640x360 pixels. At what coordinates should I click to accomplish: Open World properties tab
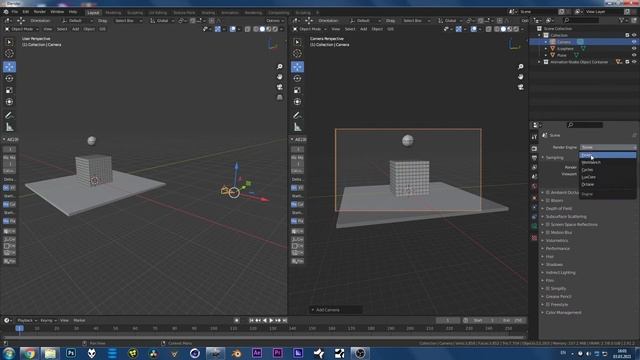click(534, 187)
